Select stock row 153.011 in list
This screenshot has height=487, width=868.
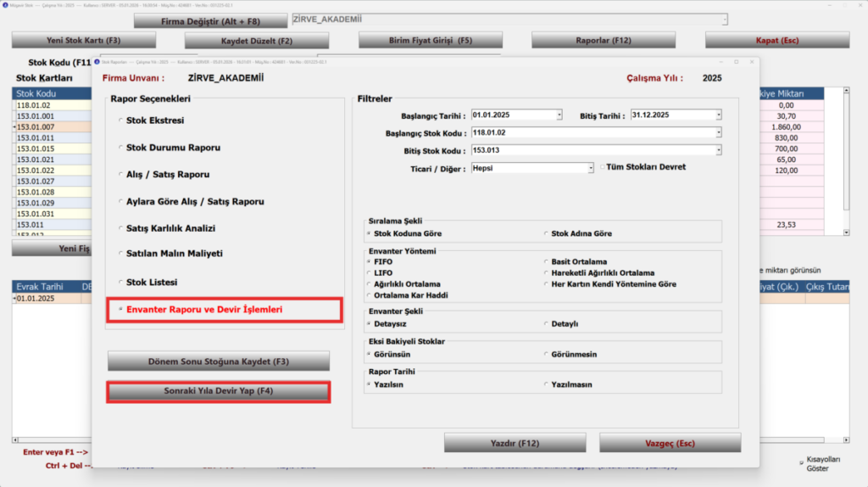[x=53, y=224]
